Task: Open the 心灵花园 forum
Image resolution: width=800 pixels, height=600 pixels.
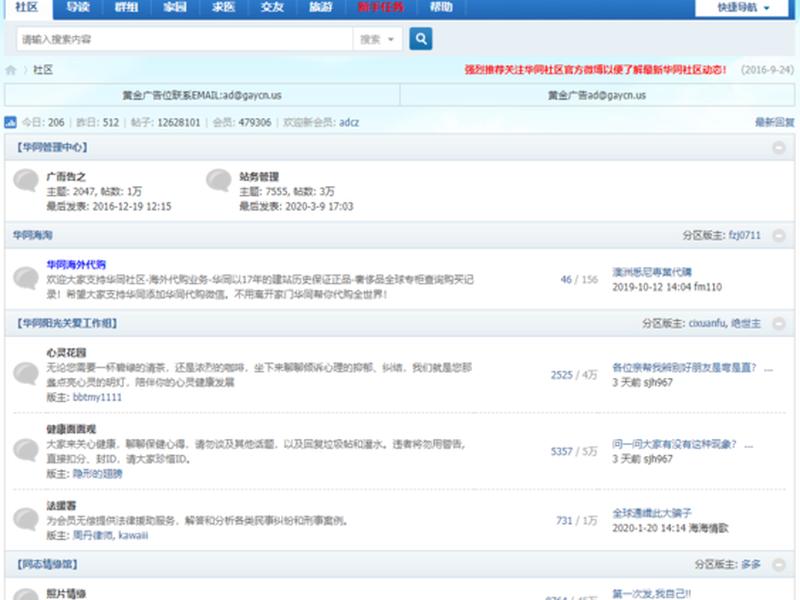Action: point(66,353)
